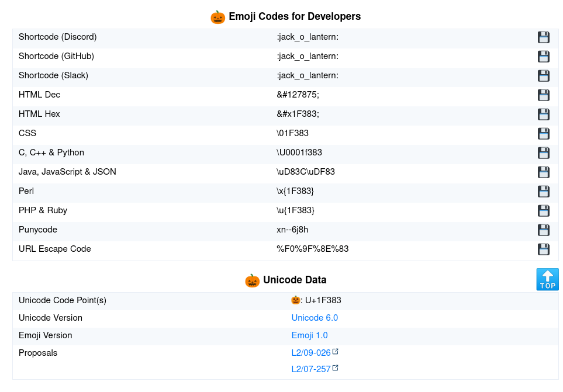Screen dimensions: 563x392
Task: Click the save icon for GitHub shortcode
Action: [x=543, y=57]
